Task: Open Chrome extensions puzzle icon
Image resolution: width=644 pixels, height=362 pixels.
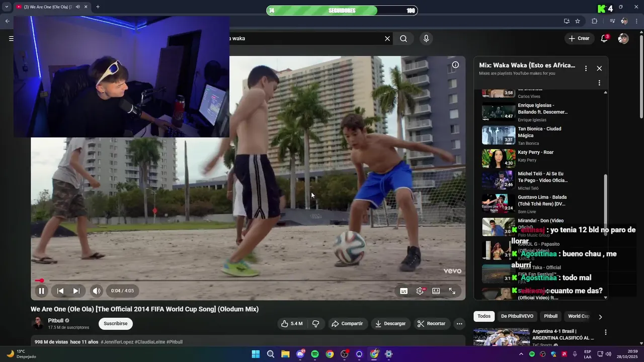Action: (595, 21)
